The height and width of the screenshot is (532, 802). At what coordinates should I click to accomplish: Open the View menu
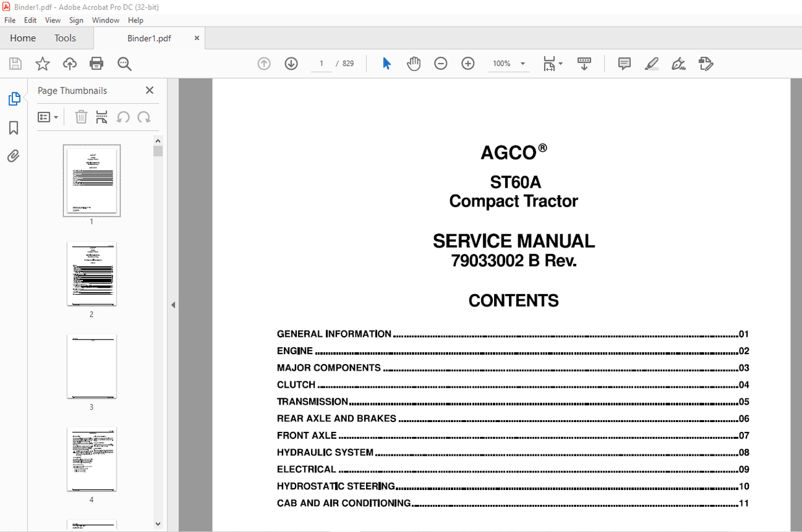pos(52,20)
